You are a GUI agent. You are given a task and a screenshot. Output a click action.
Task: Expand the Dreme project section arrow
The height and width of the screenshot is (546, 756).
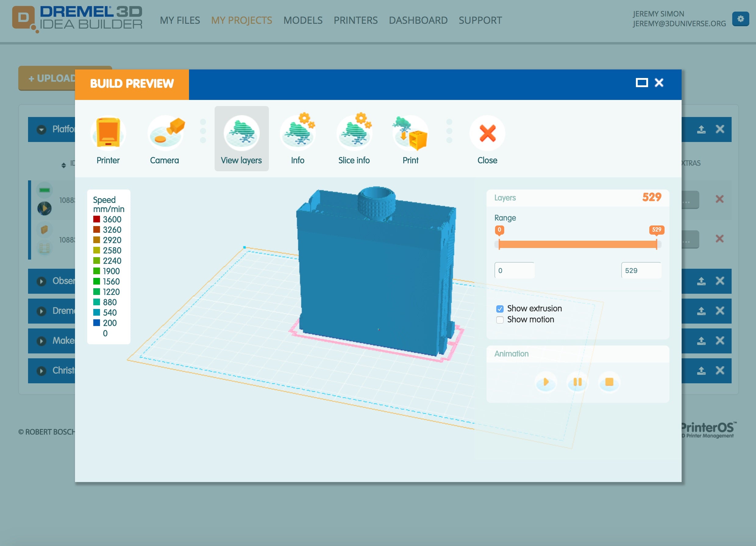41,311
